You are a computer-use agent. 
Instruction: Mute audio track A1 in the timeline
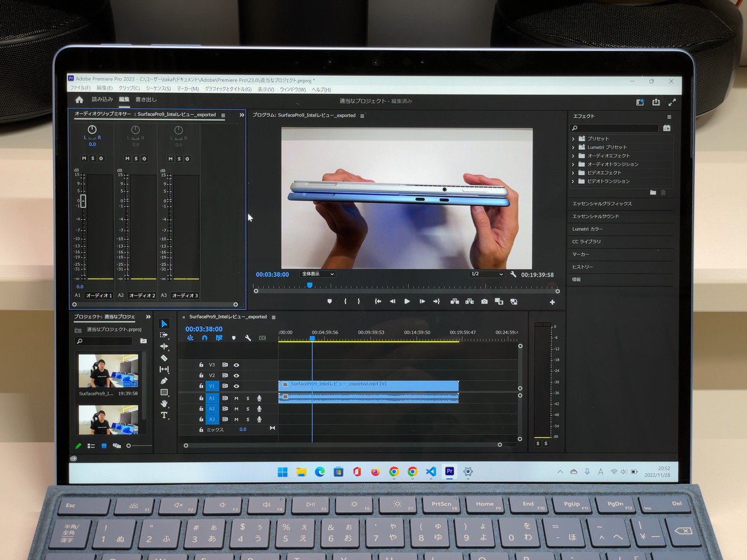click(x=236, y=398)
